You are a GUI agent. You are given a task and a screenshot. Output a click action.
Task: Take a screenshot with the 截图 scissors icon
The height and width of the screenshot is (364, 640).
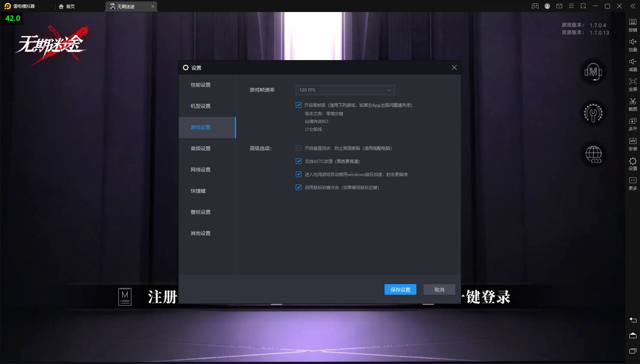[633, 104]
